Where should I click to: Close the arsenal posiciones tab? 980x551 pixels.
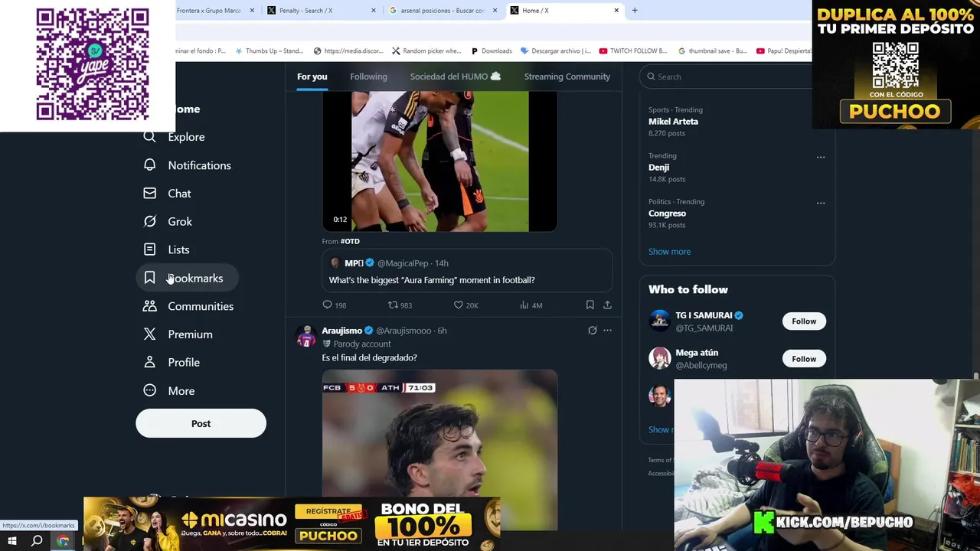point(495,11)
